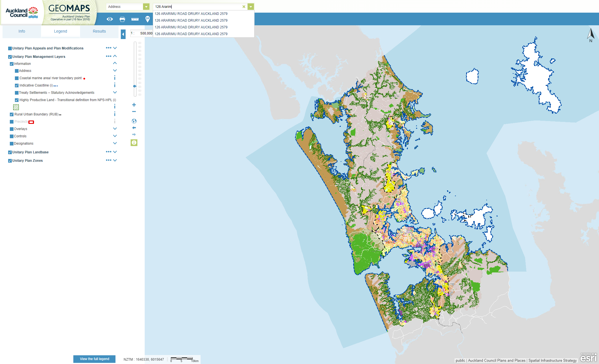
Task: Collapse the side panel with arrow button
Action: (x=123, y=34)
